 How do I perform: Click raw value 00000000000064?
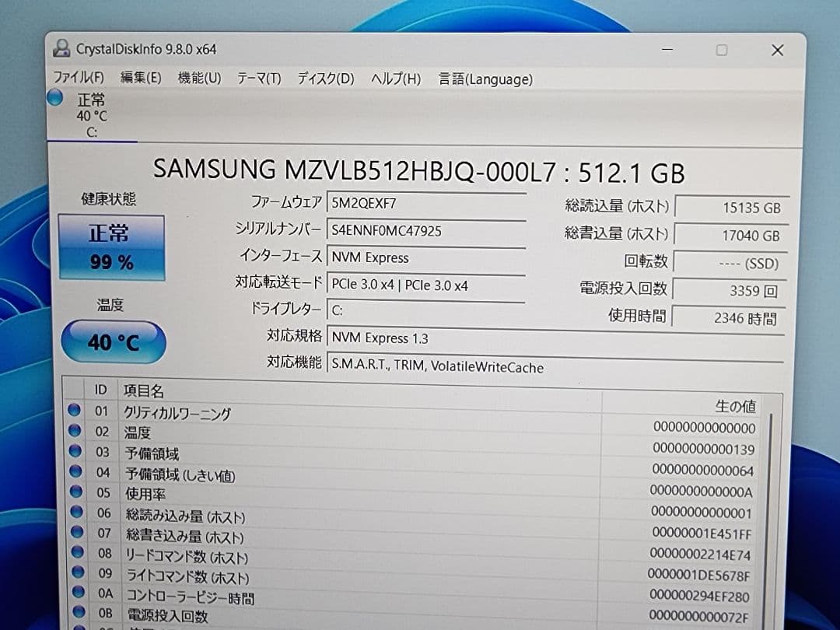pos(703,471)
